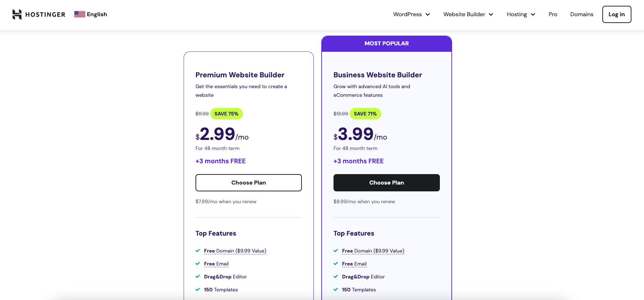Click 150 Templates in Business plan
Screen dimensions: 644x300
pos(359,290)
